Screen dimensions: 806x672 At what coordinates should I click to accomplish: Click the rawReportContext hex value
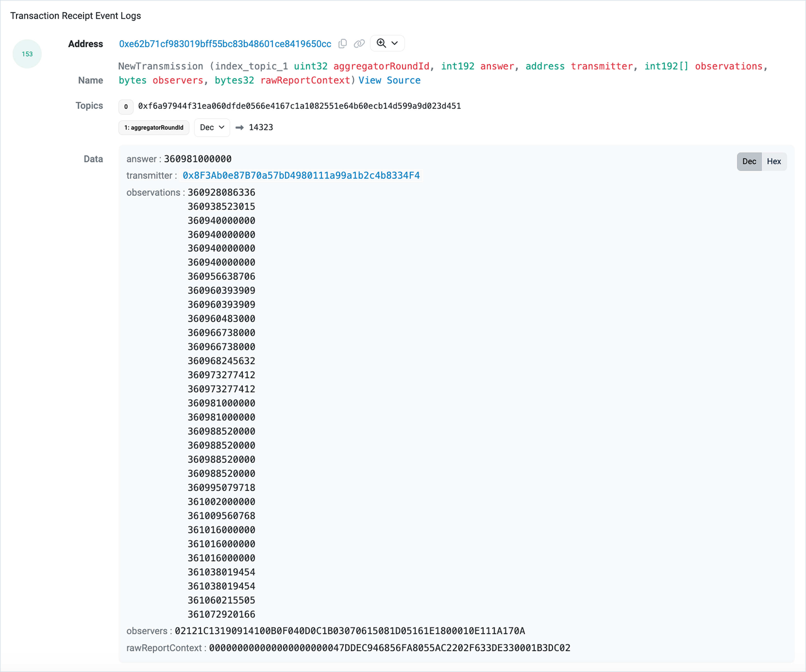point(389,648)
